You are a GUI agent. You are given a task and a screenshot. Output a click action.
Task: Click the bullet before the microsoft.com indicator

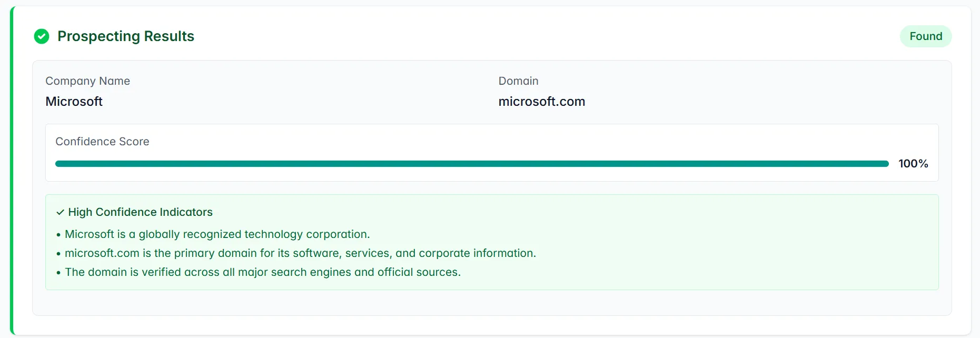58,254
